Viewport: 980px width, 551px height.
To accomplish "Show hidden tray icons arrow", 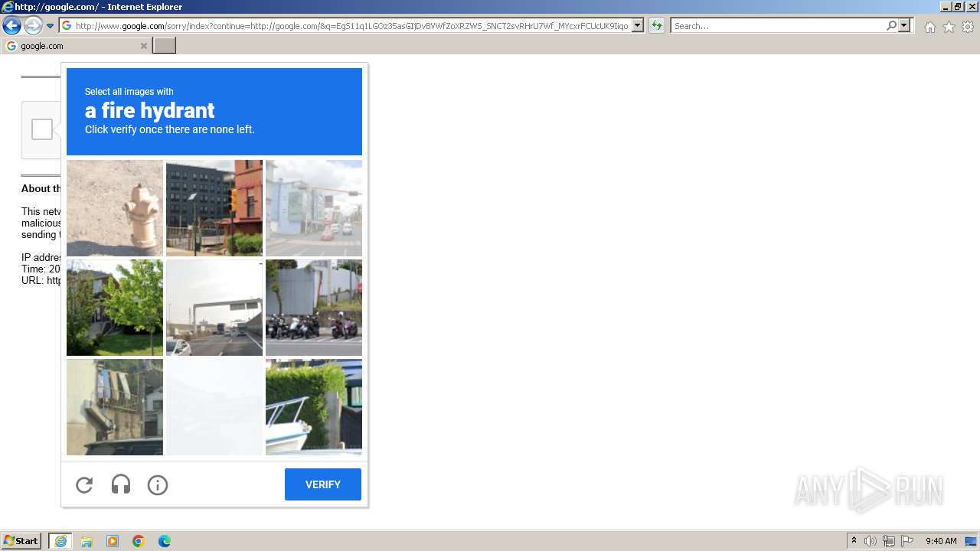I will 854,541.
